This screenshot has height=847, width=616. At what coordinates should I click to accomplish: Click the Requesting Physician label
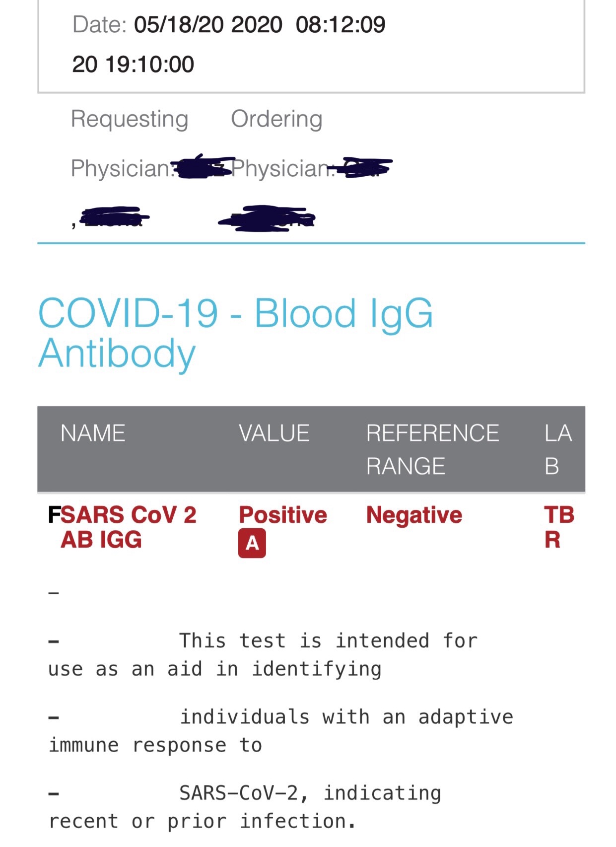(x=129, y=143)
